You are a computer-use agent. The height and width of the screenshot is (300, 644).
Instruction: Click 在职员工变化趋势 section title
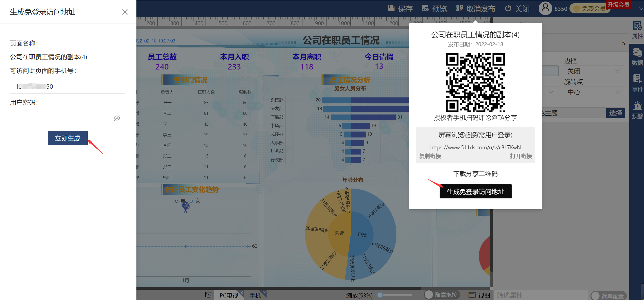[192, 189]
